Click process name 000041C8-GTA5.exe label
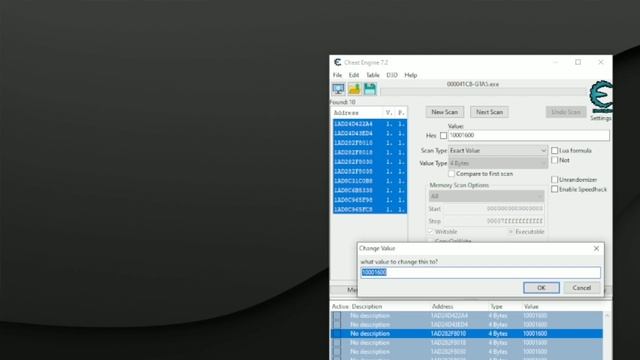Image resolution: width=640 pixels, height=360 pixels. click(x=473, y=84)
